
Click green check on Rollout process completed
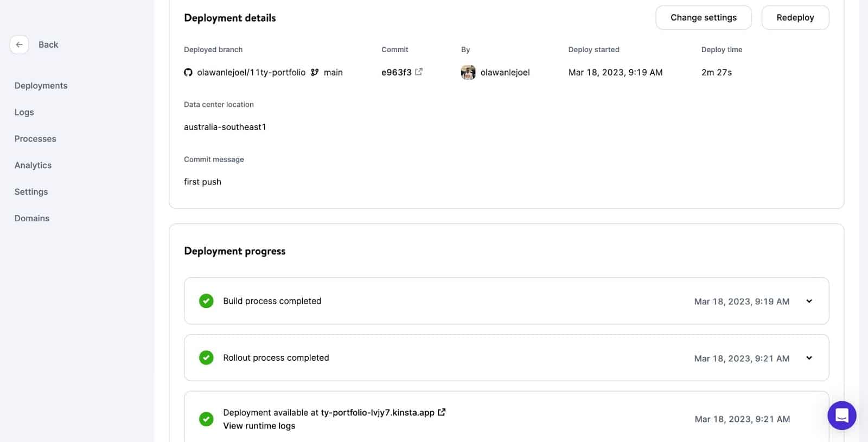(206, 358)
